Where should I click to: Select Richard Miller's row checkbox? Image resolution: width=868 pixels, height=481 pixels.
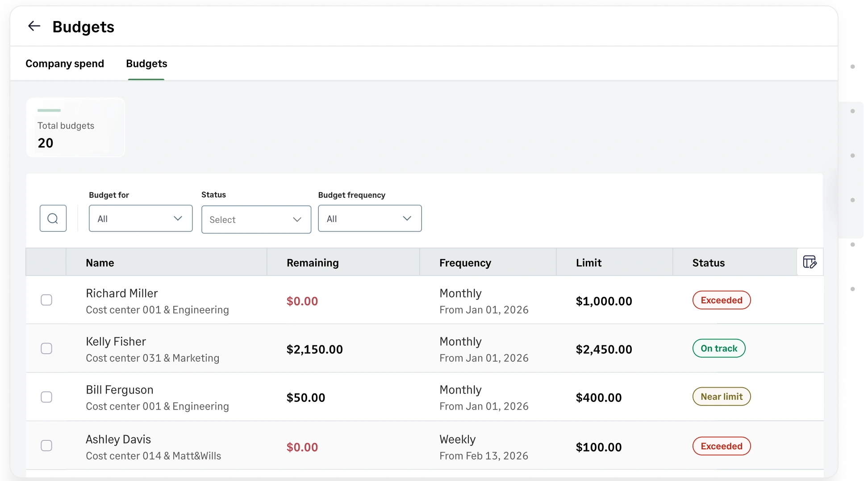(x=46, y=300)
